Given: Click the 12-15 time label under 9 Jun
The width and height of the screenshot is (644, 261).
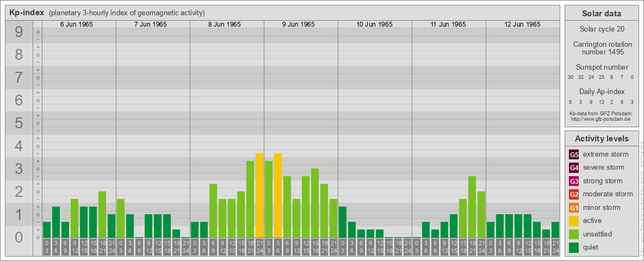Looking at the screenshot, I should (306, 247).
